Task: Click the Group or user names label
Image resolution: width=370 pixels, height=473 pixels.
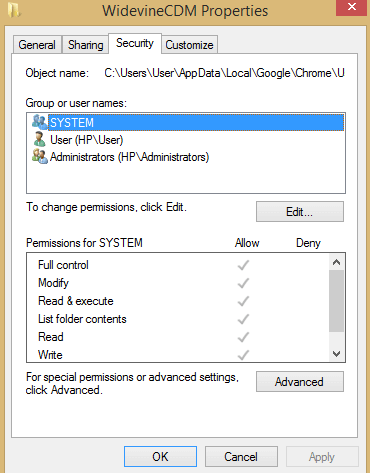Action: point(76,103)
